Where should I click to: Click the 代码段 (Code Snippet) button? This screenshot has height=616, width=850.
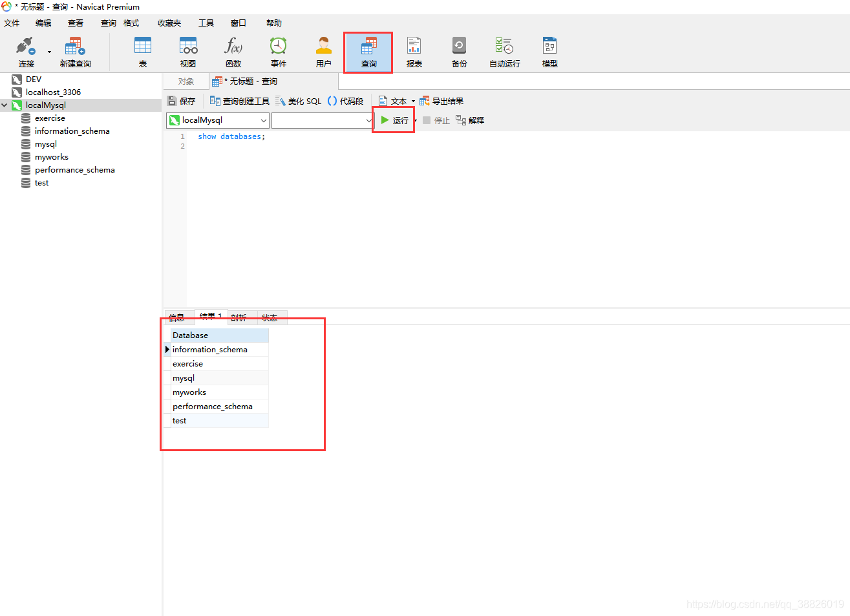345,101
